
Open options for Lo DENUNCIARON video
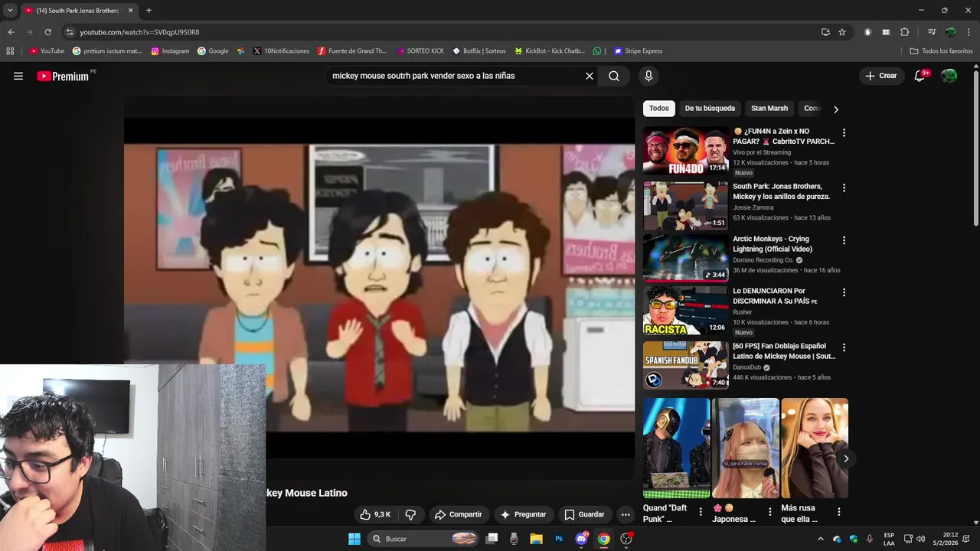tap(844, 292)
